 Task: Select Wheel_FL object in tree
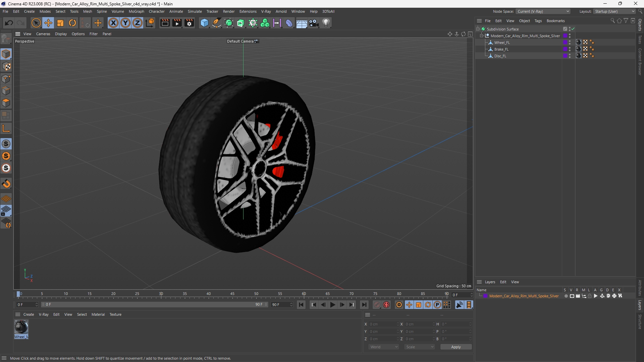(x=502, y=43)
